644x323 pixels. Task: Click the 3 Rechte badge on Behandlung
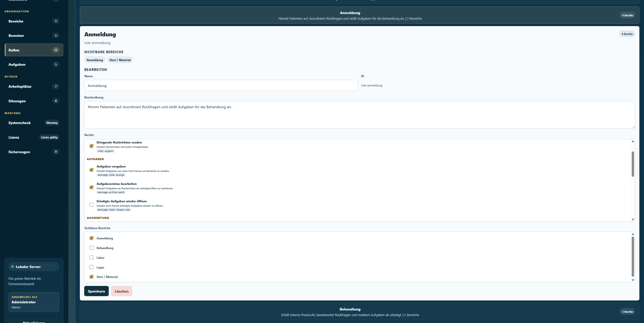tap(627, 312)
